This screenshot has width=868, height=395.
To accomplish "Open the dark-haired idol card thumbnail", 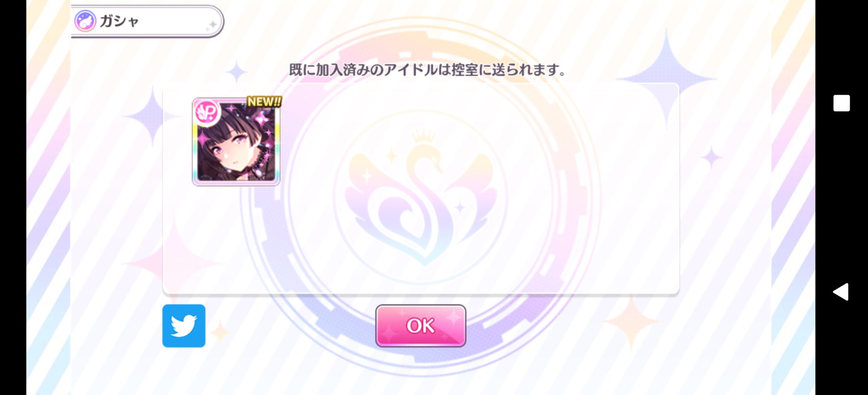I will (x=236, y=142).
